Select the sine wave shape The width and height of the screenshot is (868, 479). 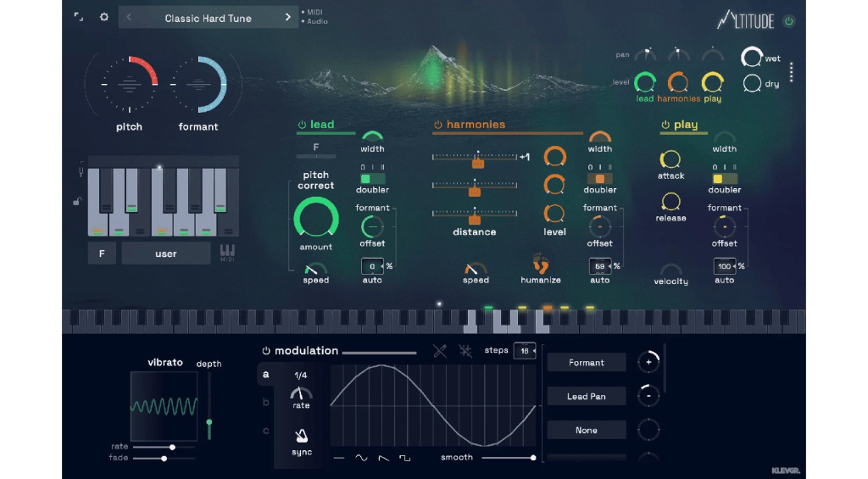tap(361, 458)
